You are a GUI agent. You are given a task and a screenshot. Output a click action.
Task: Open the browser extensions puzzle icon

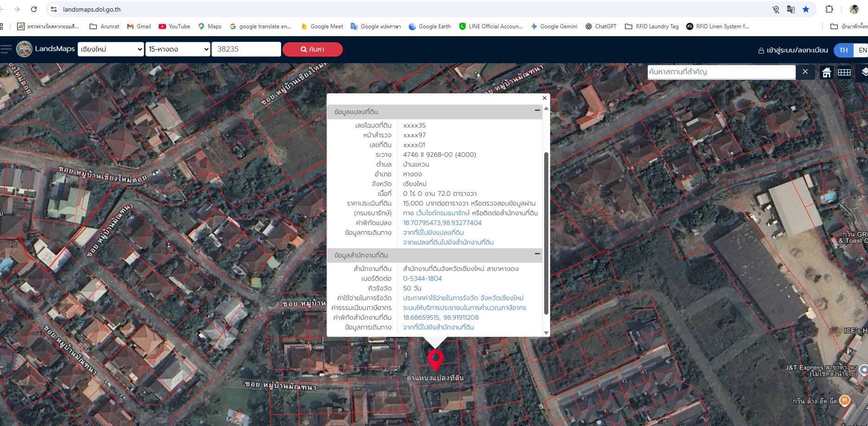click(829, 9)
